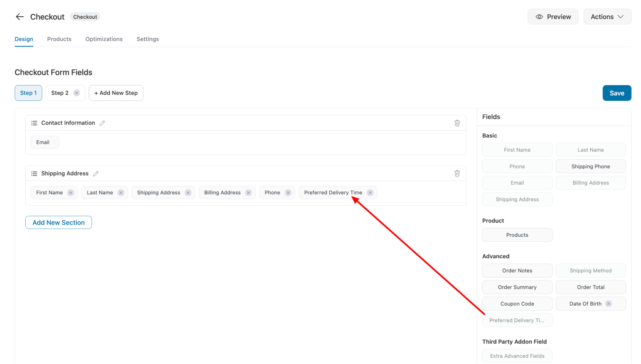Click the Preview button
Viewport: 641px width, 364px height.
tap(553, 17)
